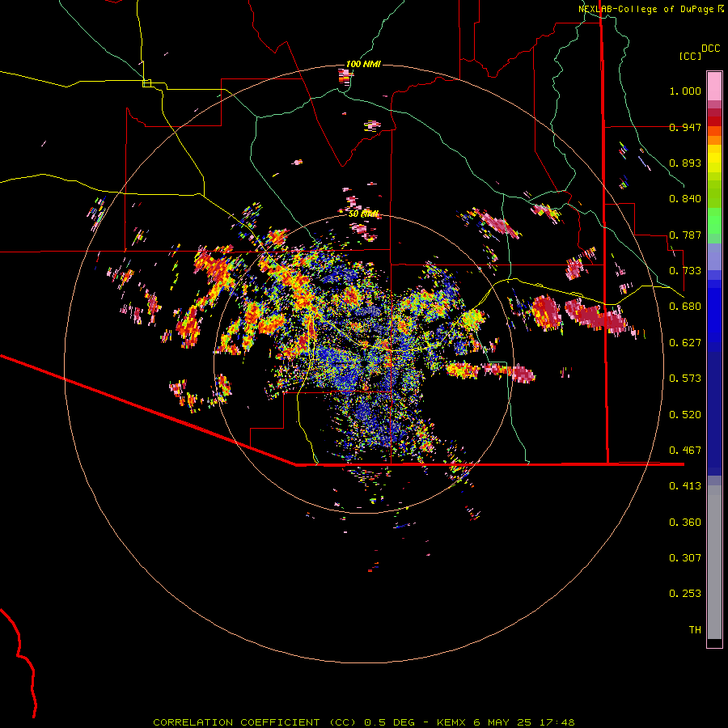The image size is (728, 728).
Task: Click the 0.360 scale value
Action: tap(685, 523)
